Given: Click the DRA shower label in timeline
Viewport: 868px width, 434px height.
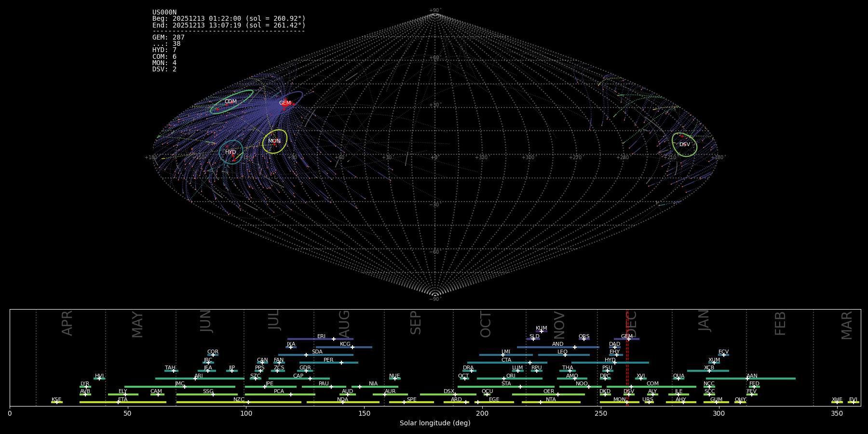Looking at the screenshot, I should coord(468,368).
